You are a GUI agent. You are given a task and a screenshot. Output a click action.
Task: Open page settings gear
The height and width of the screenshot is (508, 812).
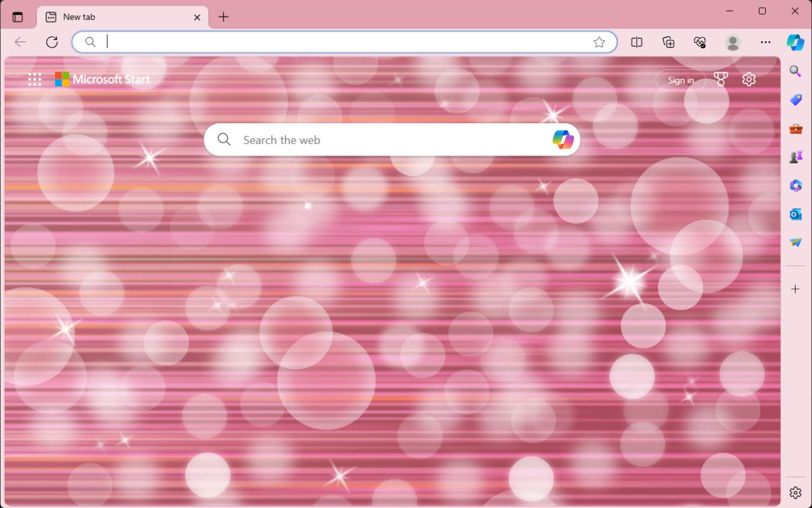pyautogui.click(x=749, y=79)
